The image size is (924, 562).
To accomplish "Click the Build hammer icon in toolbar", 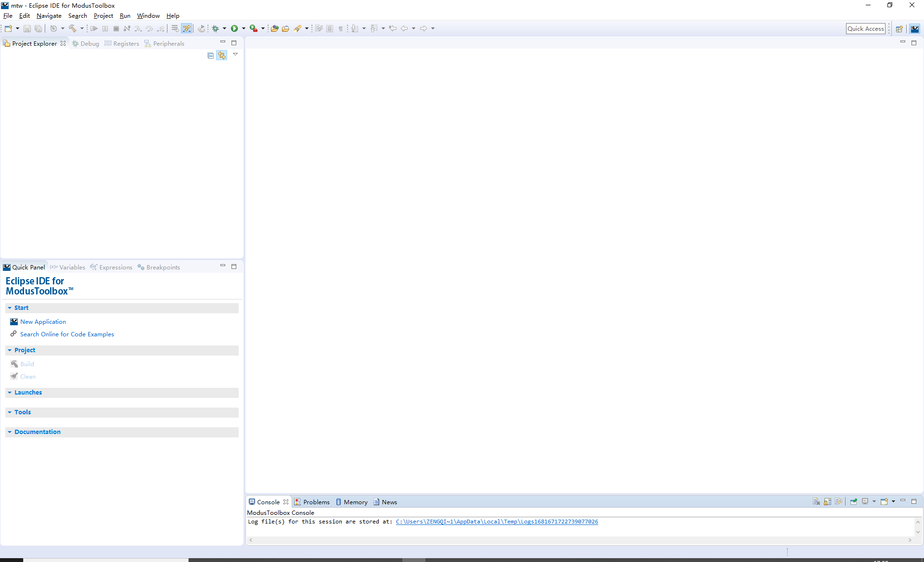I will [73, 28].
